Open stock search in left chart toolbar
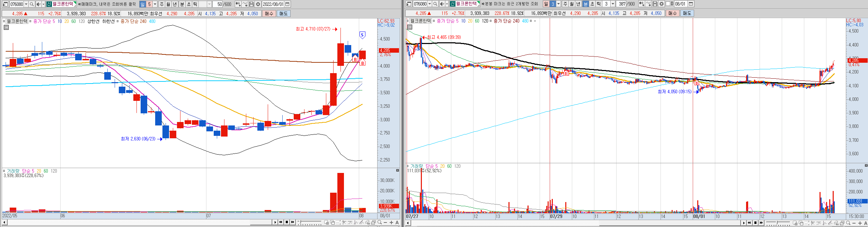 [x=32, y=4]
